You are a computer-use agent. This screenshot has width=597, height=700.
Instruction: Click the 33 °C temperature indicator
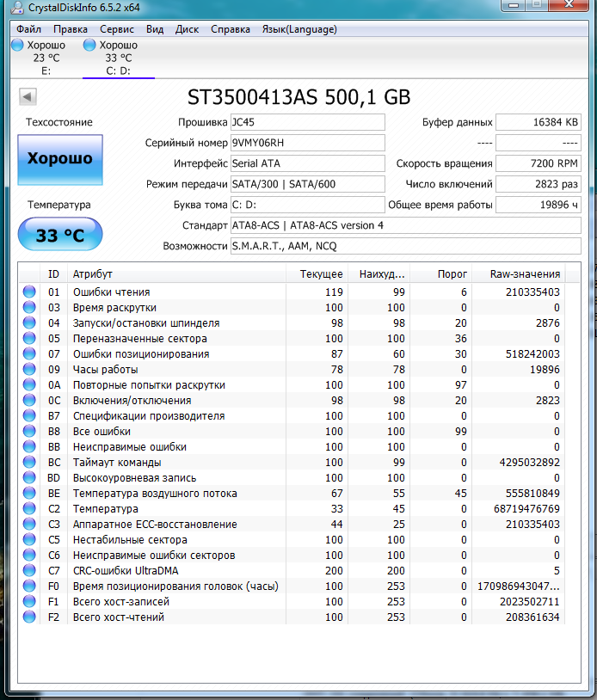[x=60, y=235]
